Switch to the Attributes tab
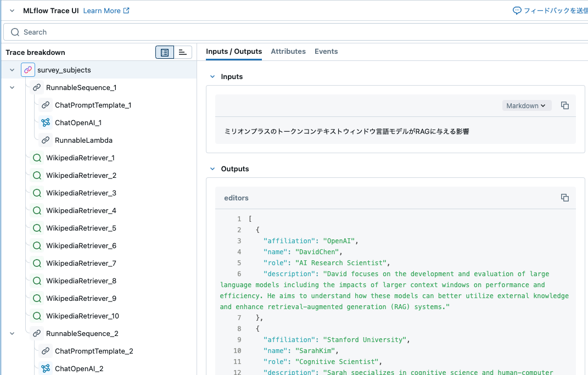 tap(288, 52)
